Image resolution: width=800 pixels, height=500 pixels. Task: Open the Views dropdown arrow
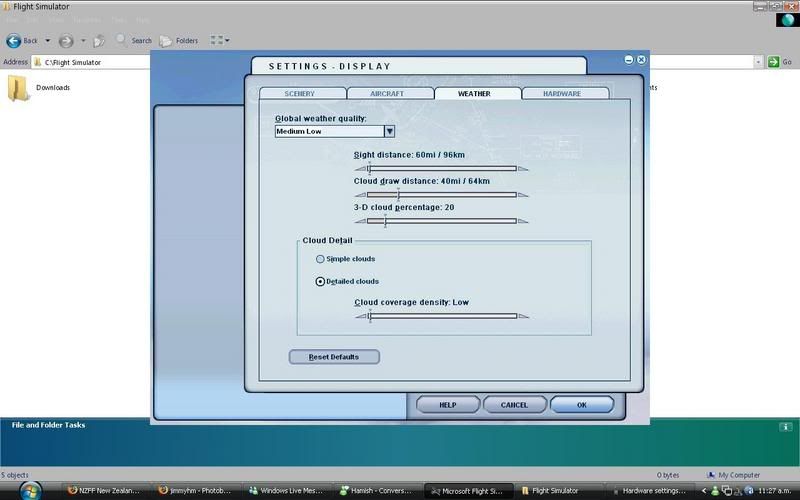pyautogui.click(x=228, y=41)
